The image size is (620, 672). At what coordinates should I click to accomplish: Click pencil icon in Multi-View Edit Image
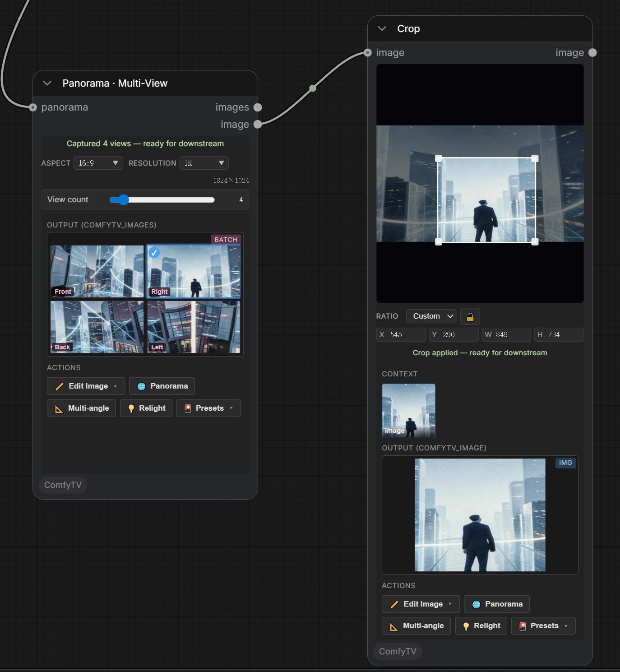pos(59,386)
